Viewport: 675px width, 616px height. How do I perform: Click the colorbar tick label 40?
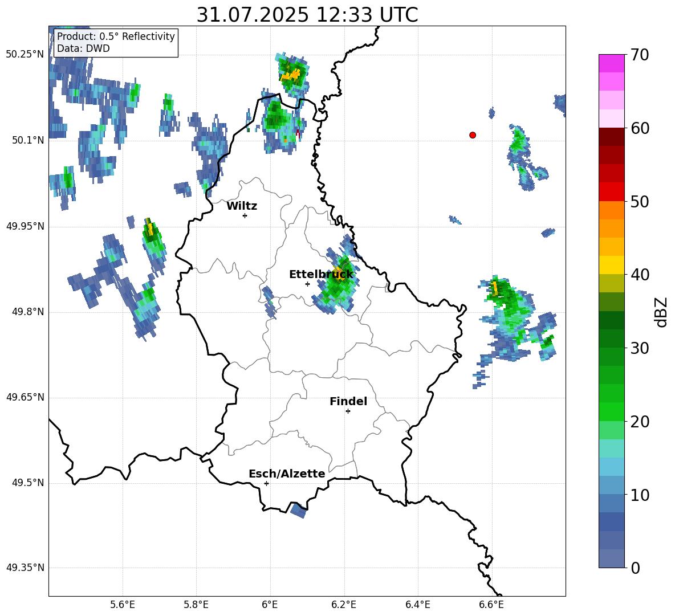pos(639,275)
